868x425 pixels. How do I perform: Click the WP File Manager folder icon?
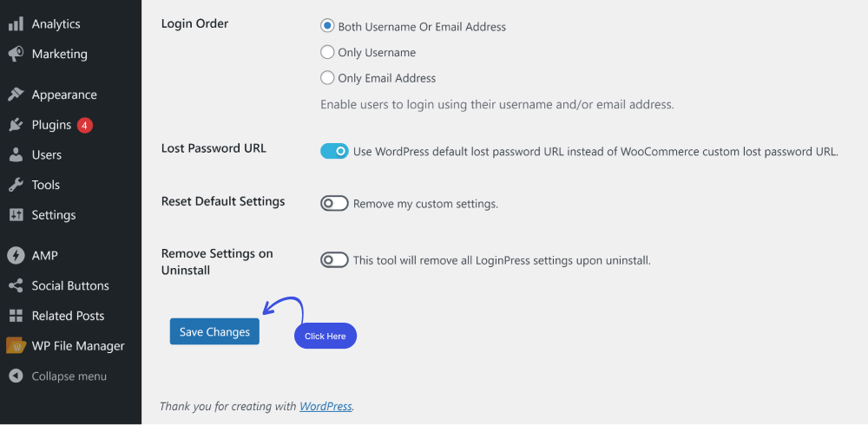tap(16, 346)
